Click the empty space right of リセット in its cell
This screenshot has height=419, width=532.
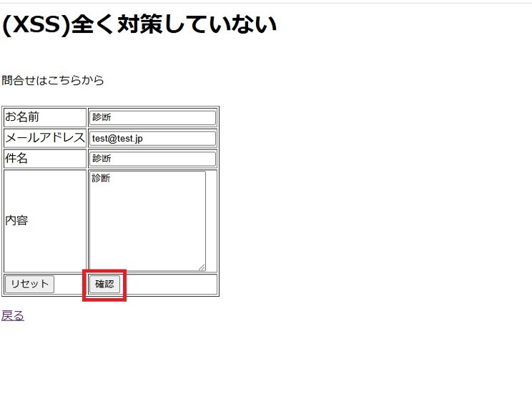[x=70, y=285]
